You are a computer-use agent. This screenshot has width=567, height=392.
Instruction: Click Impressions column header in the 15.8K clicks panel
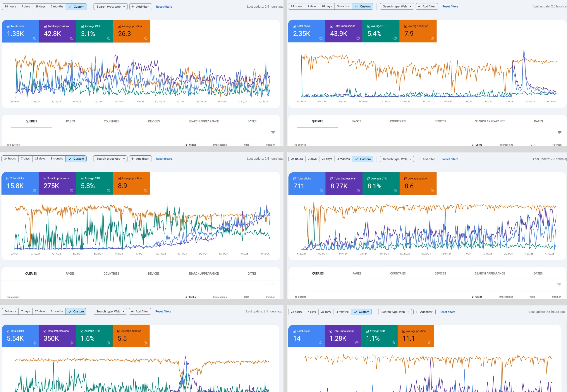[x=220, y=297]
